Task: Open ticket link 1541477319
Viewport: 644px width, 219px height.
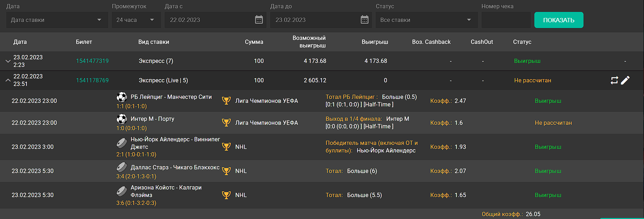Action: pos(92,61)
